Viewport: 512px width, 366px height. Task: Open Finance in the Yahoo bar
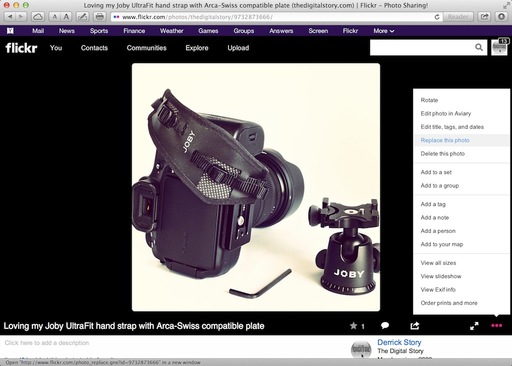134,31
